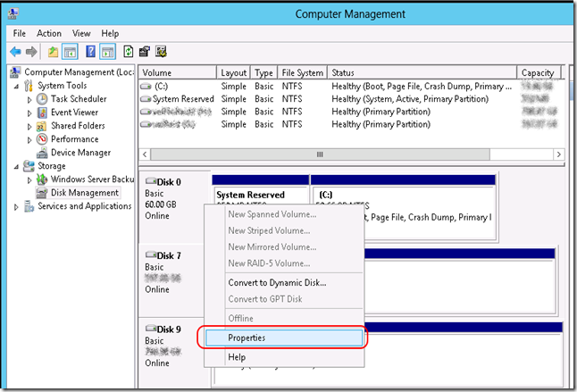Select Task Scheduler in the tree
The width and height of the screenshot is (577, 392).
[79, 99]
